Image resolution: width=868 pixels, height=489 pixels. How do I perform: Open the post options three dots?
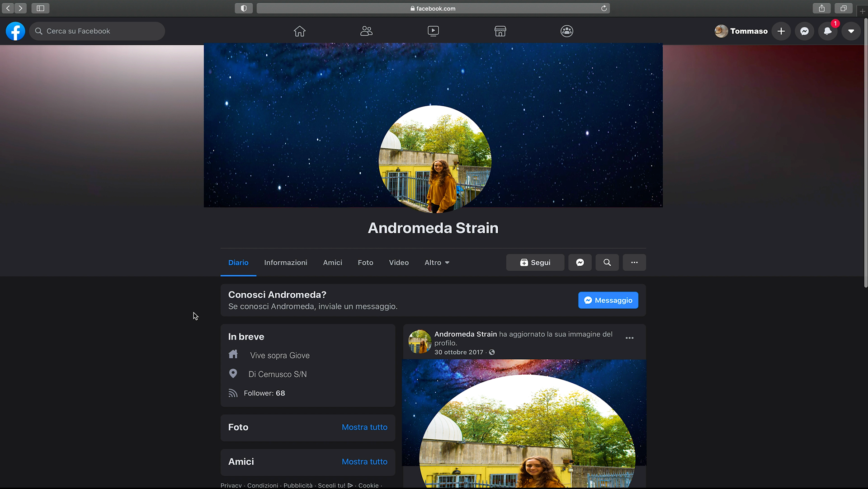(x=629, y=338)
